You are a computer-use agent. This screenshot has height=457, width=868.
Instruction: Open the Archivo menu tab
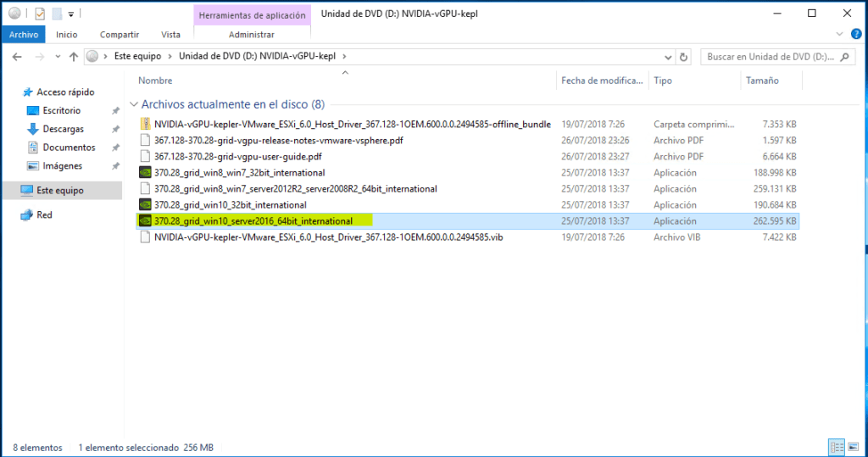coord(24,35)
